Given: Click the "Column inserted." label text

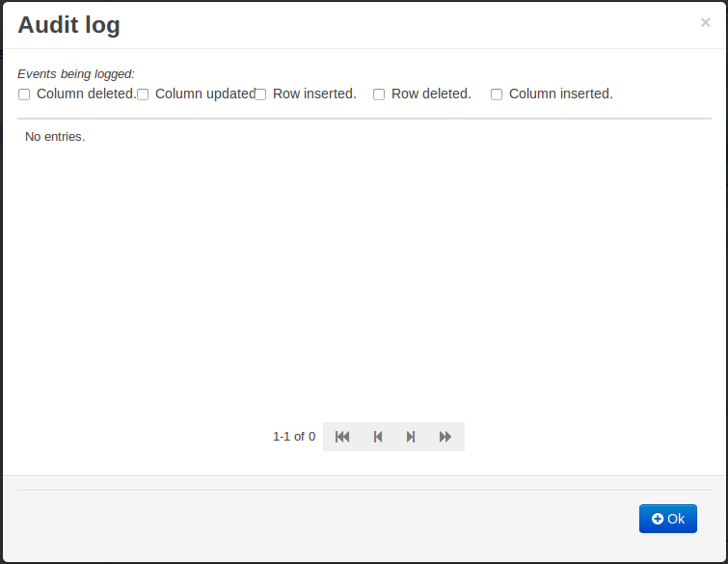Looking at the screenshot, I should (560, 94).
